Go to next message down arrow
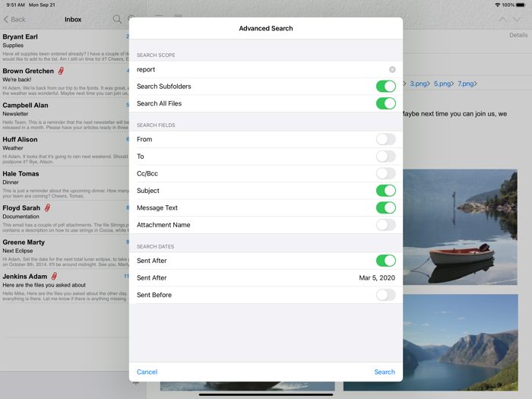The width and height of the screenshot is (532, 399). [x=517, y=19]
